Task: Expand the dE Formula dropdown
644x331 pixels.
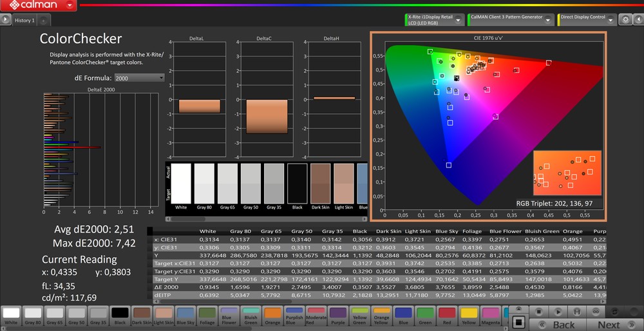Action: 139,78
